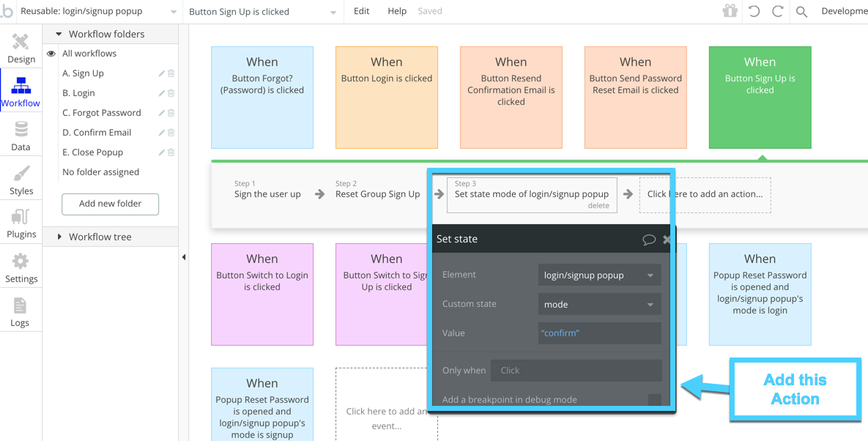Click the Value field showing "confirm"

(599, 333)
